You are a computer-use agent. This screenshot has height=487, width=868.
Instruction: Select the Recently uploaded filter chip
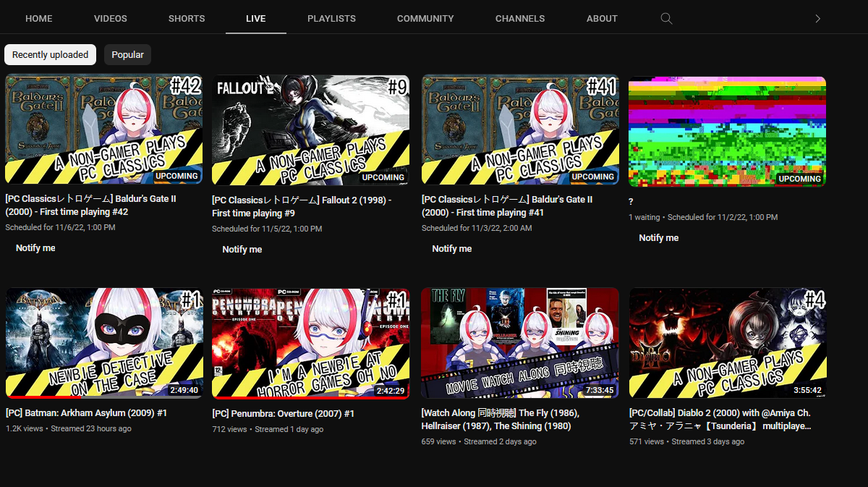50,54
